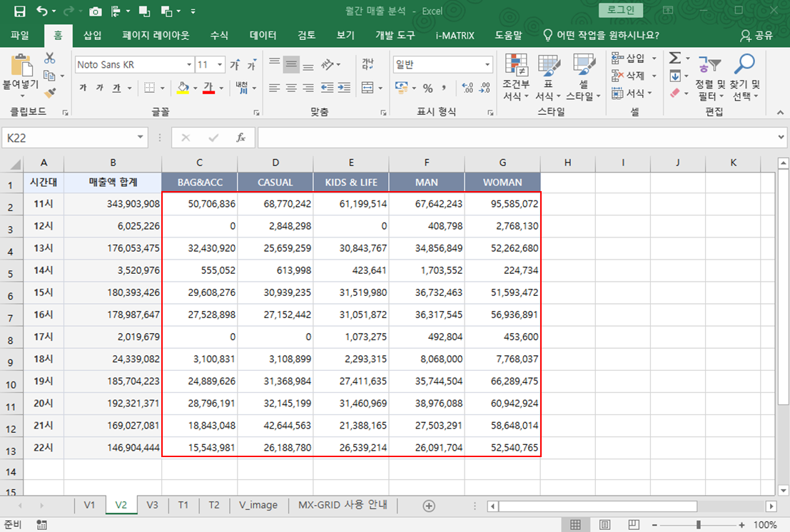Screen dimensions: 790x532
Task: Select the Format Painter brush icon
Action: [x=49, y=93]
